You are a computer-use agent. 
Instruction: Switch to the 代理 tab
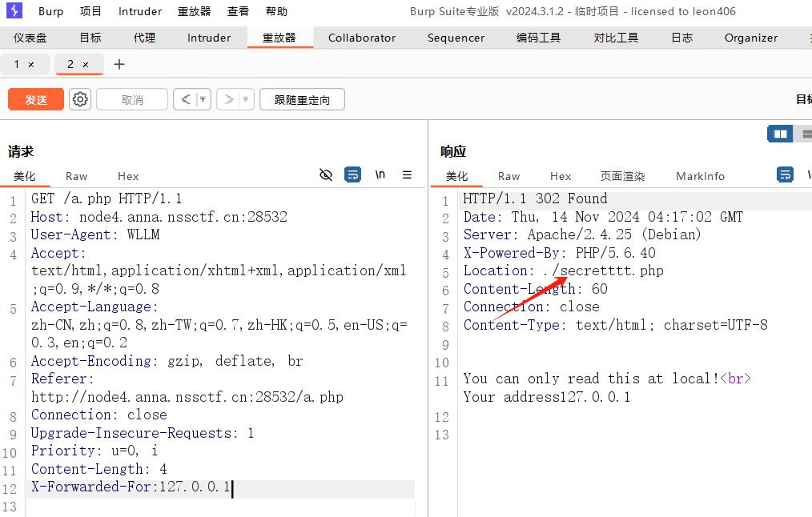click(144, 38)
